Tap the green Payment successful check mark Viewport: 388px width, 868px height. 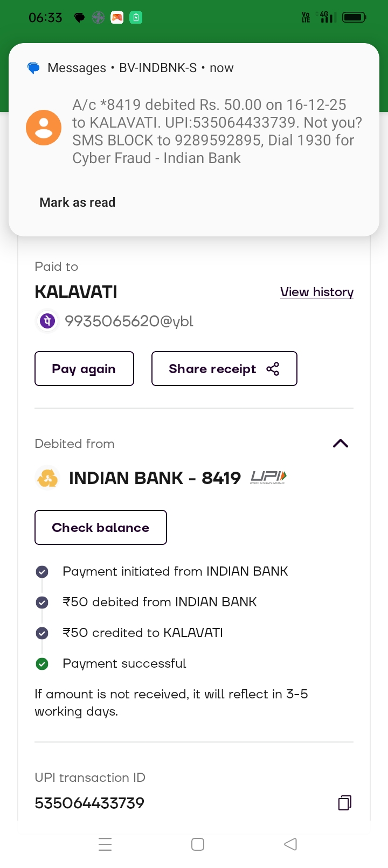tap(42, 664)
